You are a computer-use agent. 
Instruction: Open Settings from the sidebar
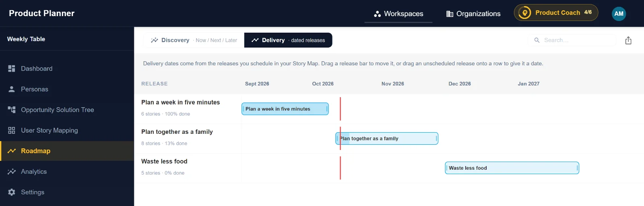[67, 192]
